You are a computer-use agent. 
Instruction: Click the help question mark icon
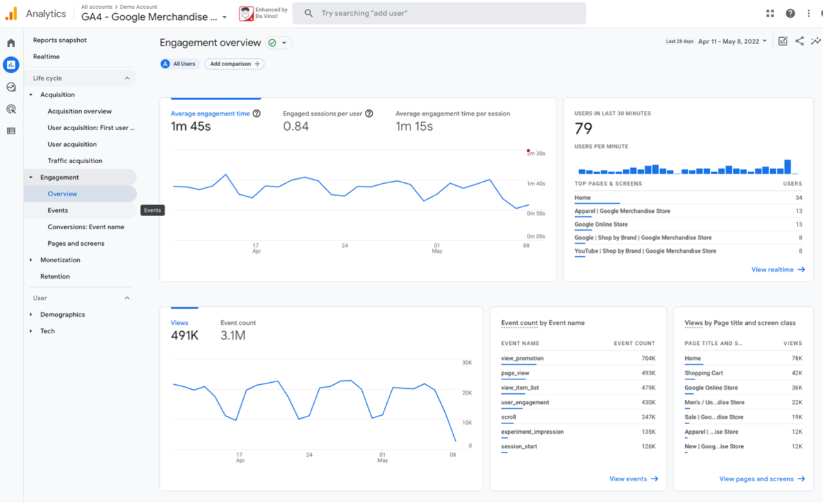790,14
